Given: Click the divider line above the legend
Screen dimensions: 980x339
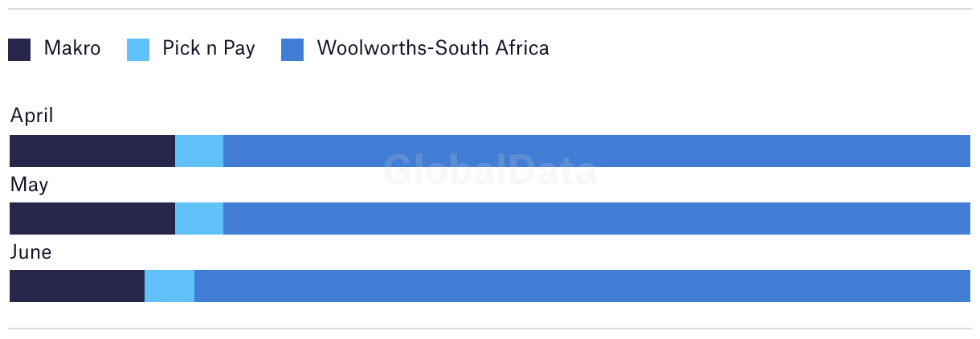Looking at the screenshot, I should click(490, 9).
